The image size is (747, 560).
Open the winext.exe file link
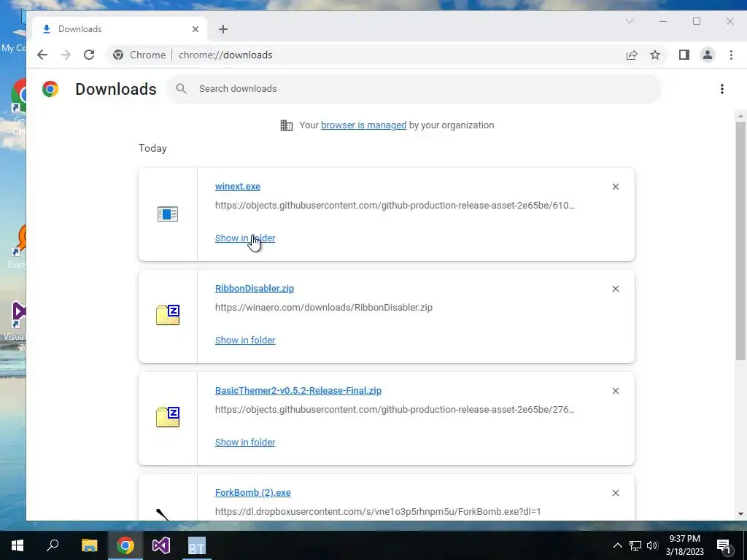point(238,187)
